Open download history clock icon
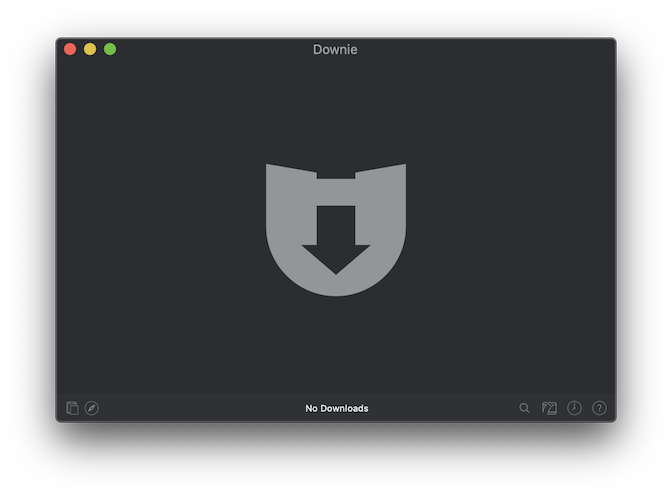Viewport: 672px width, 496px height. (x=574, y=408)
